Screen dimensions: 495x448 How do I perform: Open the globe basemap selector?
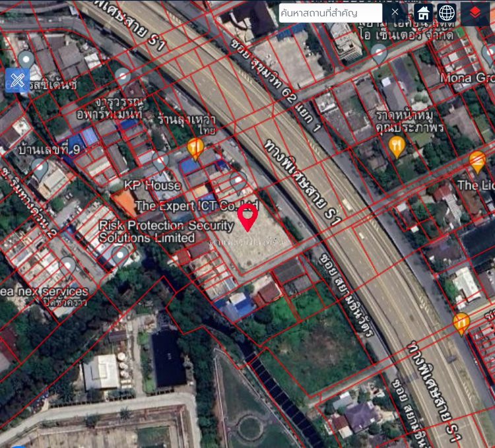(x=447, y=13)
